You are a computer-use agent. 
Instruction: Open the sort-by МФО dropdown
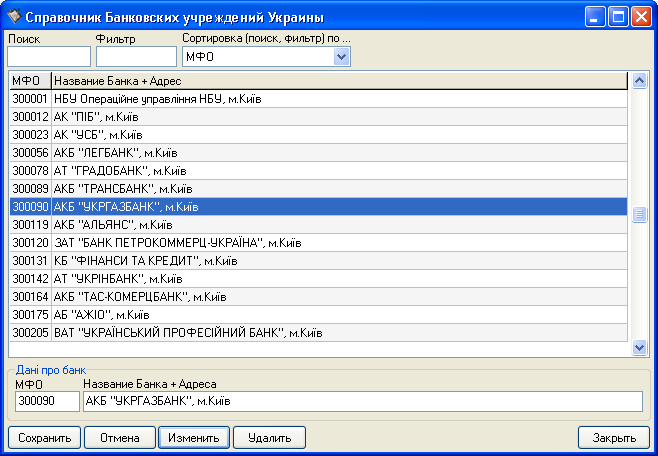(342, 57)
